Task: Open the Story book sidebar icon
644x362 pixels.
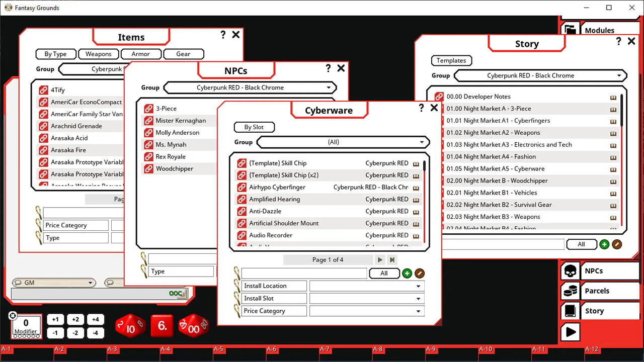Action: pyautogui.click(x=570, y=311)
